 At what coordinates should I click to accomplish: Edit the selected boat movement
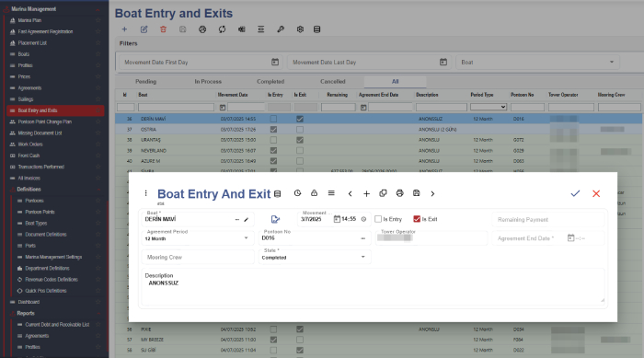[144, 29]
